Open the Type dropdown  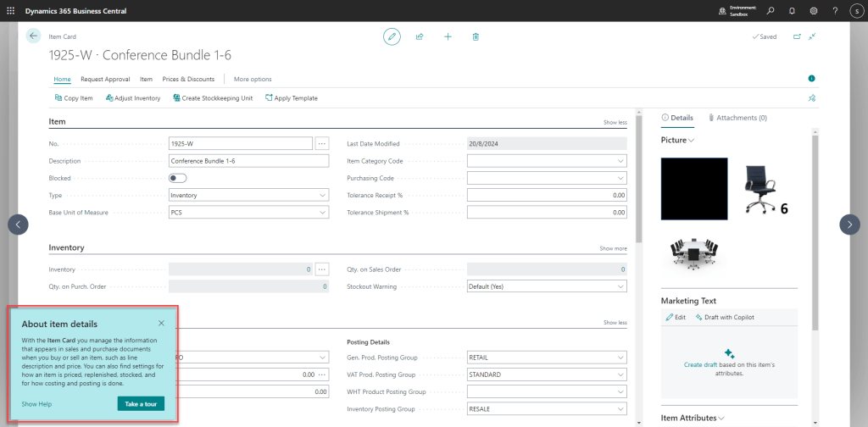click(248, 195)
